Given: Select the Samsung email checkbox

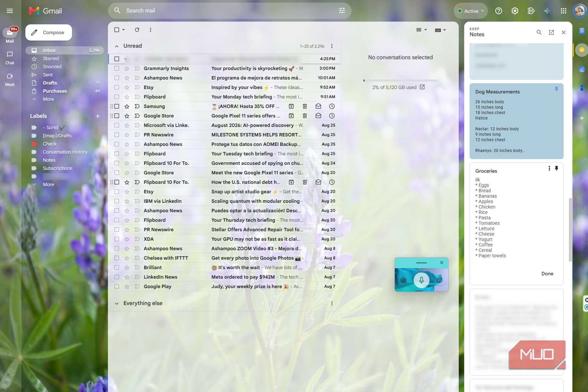Looking at the screenshot, I should coord(117,106).
